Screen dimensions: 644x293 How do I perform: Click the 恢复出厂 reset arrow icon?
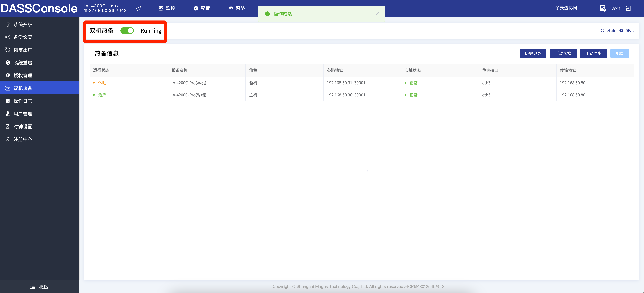[x=8, y=50]
